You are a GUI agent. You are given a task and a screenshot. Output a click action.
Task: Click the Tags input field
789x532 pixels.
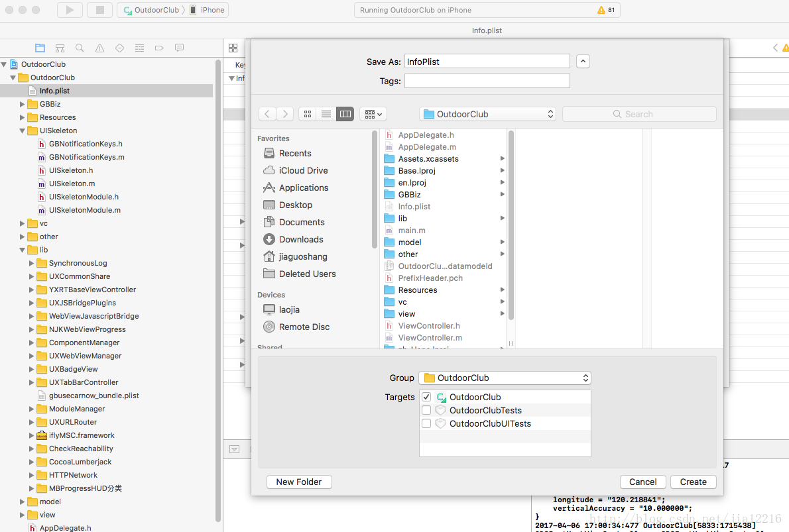tap(487, 81)
